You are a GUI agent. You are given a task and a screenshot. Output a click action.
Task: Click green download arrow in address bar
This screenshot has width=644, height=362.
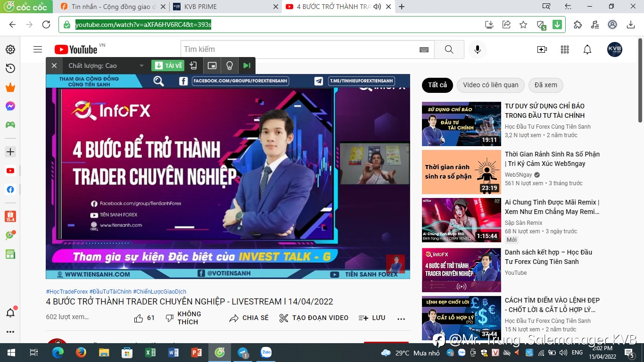tap(557, 25)
